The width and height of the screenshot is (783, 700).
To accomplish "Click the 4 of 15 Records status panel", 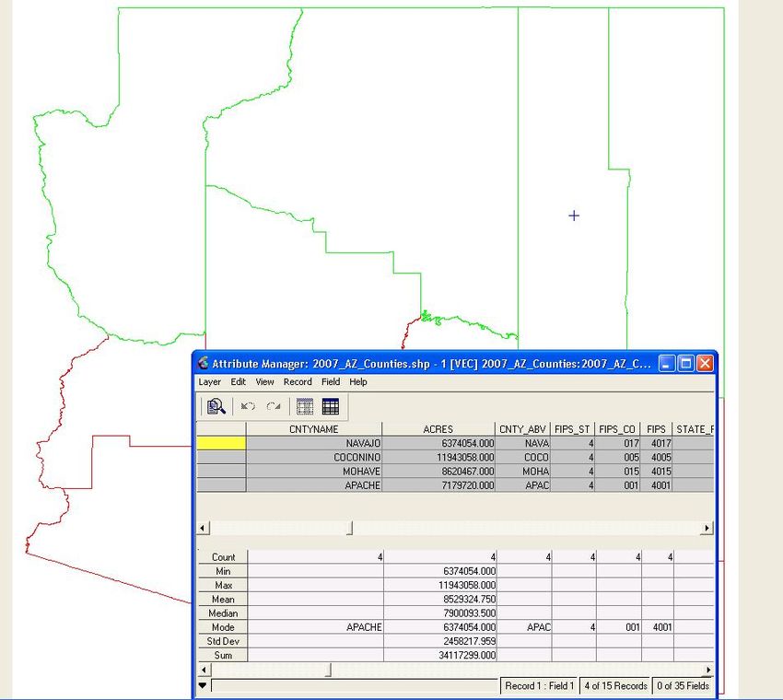I will tap(615, 686).
